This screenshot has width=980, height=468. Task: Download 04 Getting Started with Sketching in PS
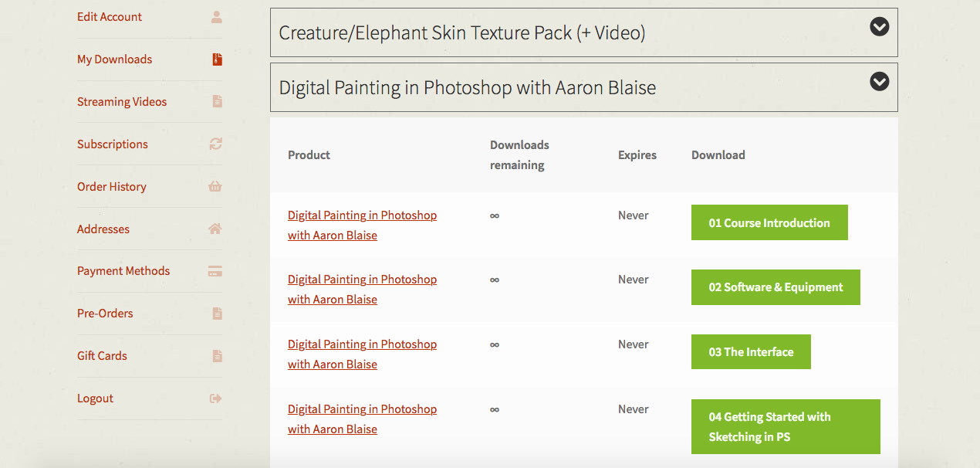tap(786, 426)
